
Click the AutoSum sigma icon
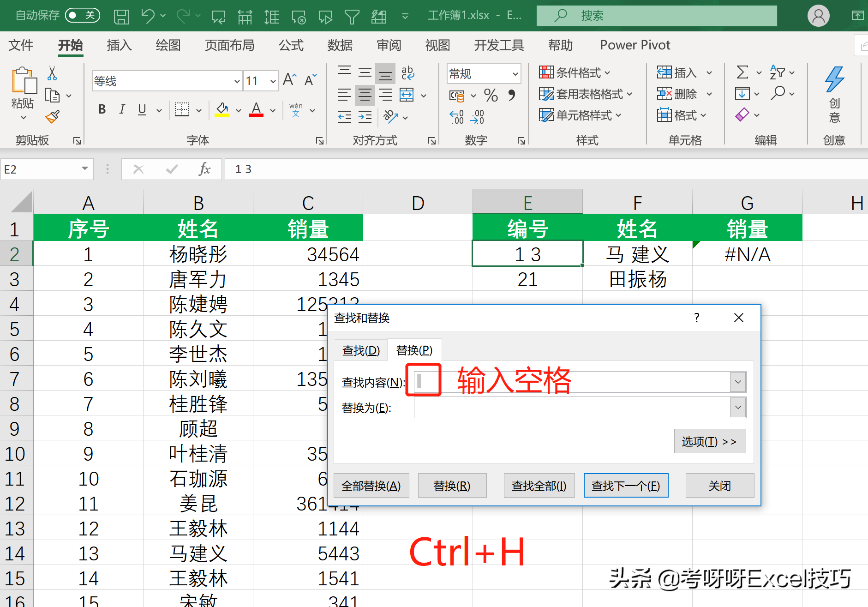pos(742,72)
